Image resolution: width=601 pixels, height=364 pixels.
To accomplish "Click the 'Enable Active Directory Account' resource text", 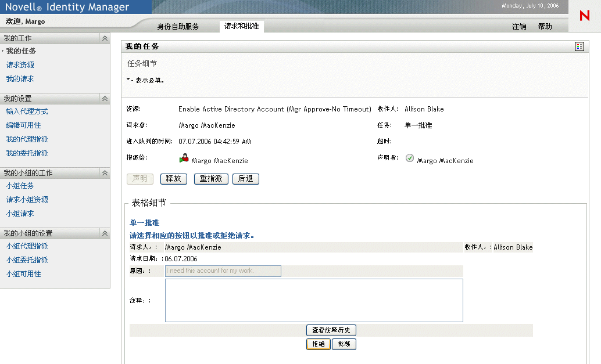I will point(275,109).
